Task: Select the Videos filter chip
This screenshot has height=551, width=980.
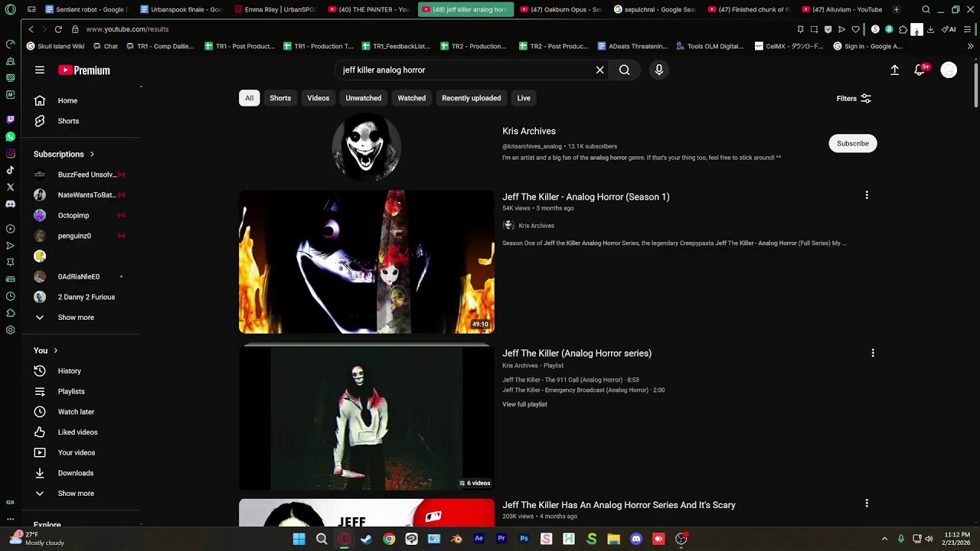Action: coord(318,98)
